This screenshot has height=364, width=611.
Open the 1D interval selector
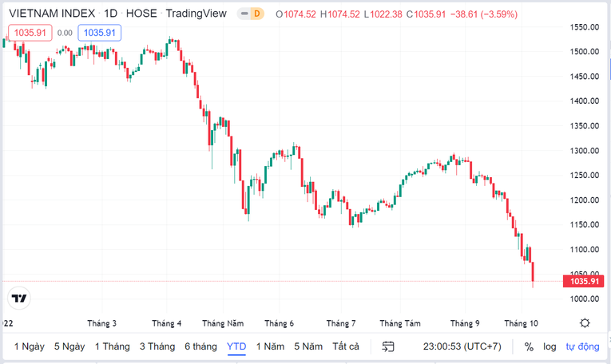[111, 14]
